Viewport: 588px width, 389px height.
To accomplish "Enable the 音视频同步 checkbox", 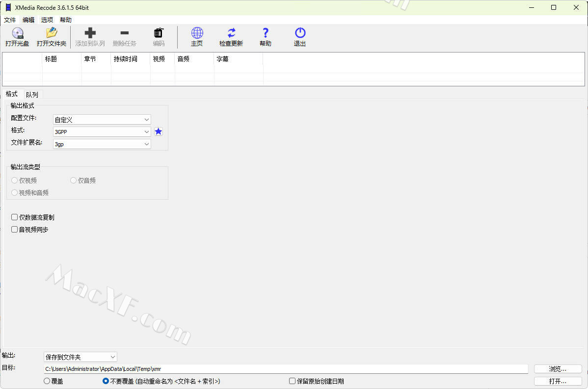I will 15,230.
